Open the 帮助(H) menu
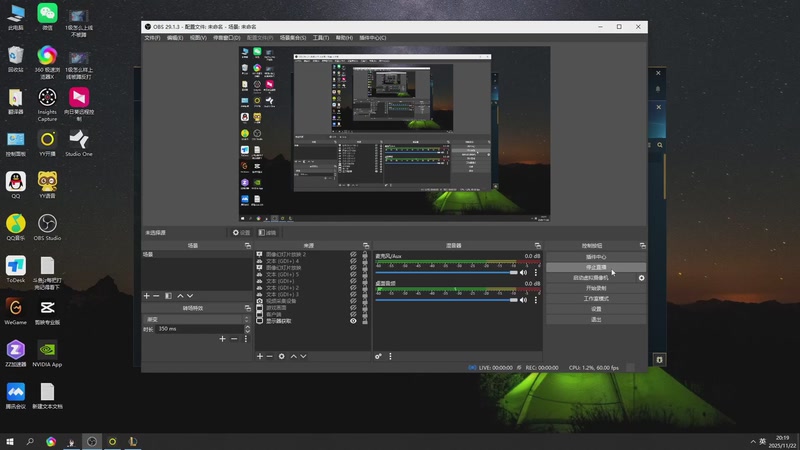 [x=344, y=38]
